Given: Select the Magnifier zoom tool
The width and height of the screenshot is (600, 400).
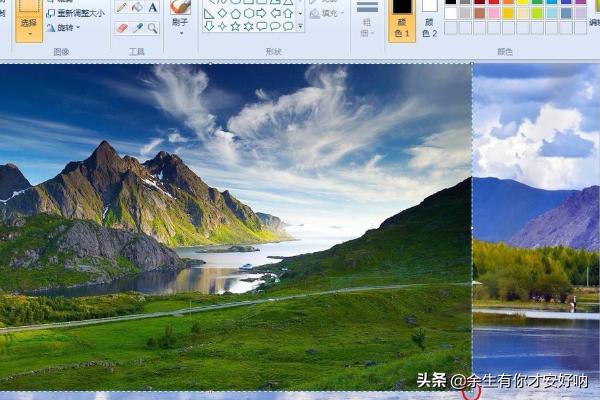Looking at the screenshot, I should pos(153,28).
